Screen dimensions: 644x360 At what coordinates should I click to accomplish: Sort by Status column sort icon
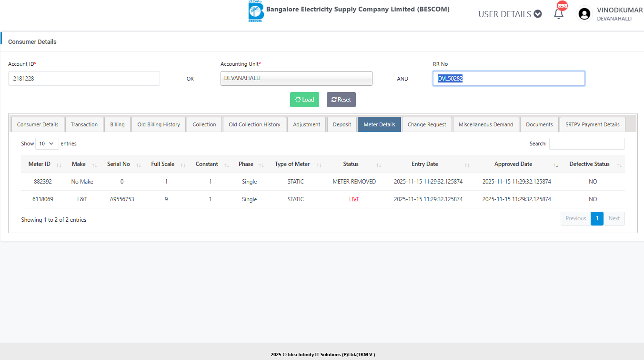point(379,165)
